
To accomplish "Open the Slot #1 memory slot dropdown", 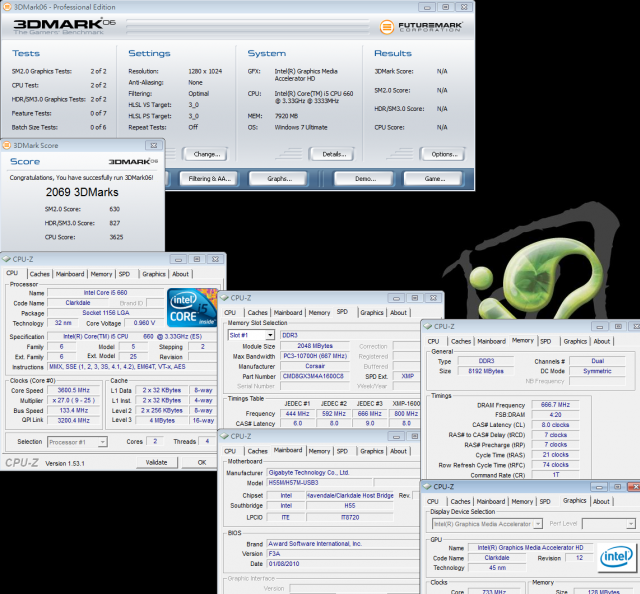I will 270,335.
